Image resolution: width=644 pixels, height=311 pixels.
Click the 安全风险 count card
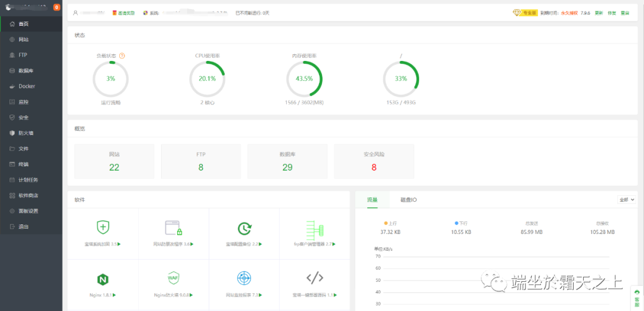[374, 161]
